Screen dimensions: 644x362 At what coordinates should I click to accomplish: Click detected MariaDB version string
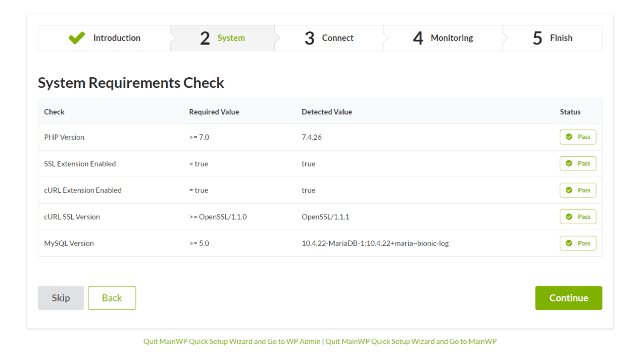point(375,243)
